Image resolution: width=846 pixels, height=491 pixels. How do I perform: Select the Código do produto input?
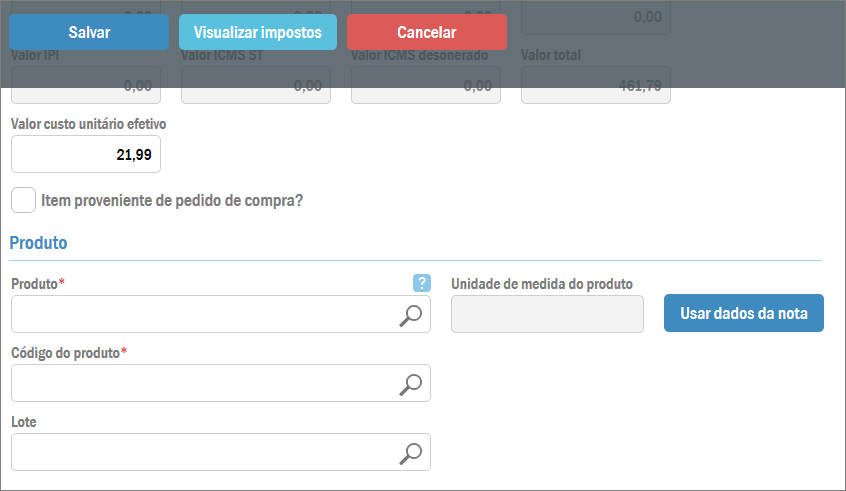[200, 383]
